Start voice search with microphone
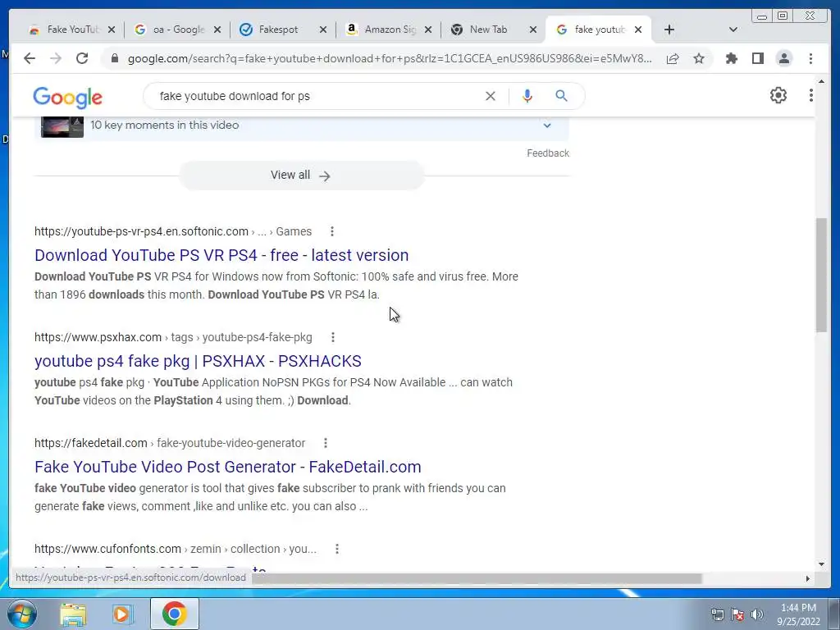840x630 pixels. 527,96
